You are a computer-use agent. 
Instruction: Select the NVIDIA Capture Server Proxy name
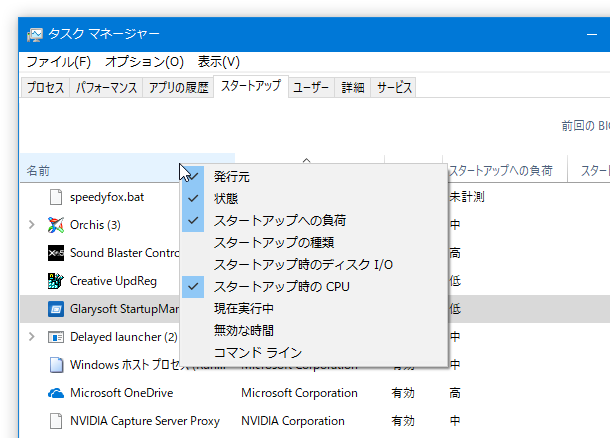tap(145, 421)
